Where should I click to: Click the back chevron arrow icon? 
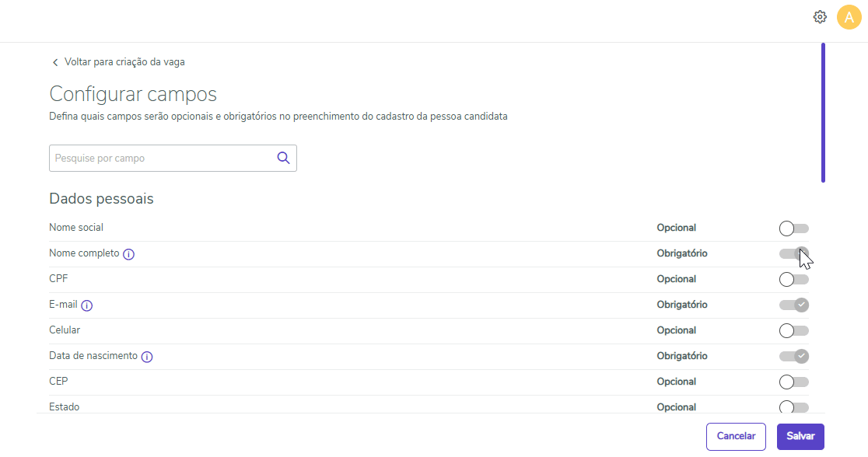(x=55, y=62)
